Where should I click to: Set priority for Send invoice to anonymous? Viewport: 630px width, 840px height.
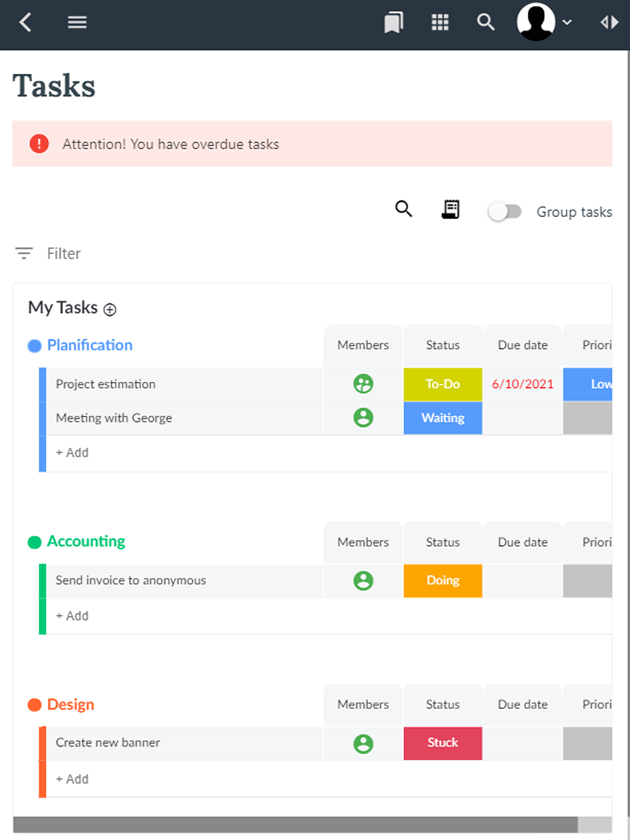[588, 581]
